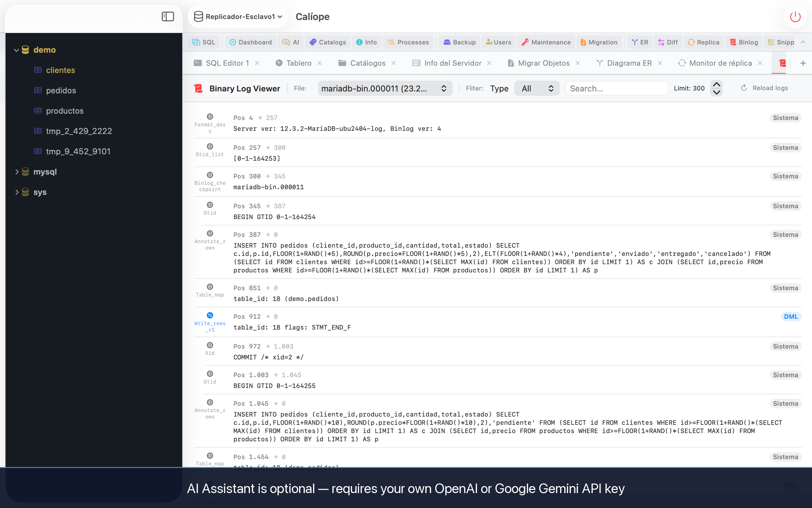Switch to Monitor de réplica tab

click(x=715, y=63)
